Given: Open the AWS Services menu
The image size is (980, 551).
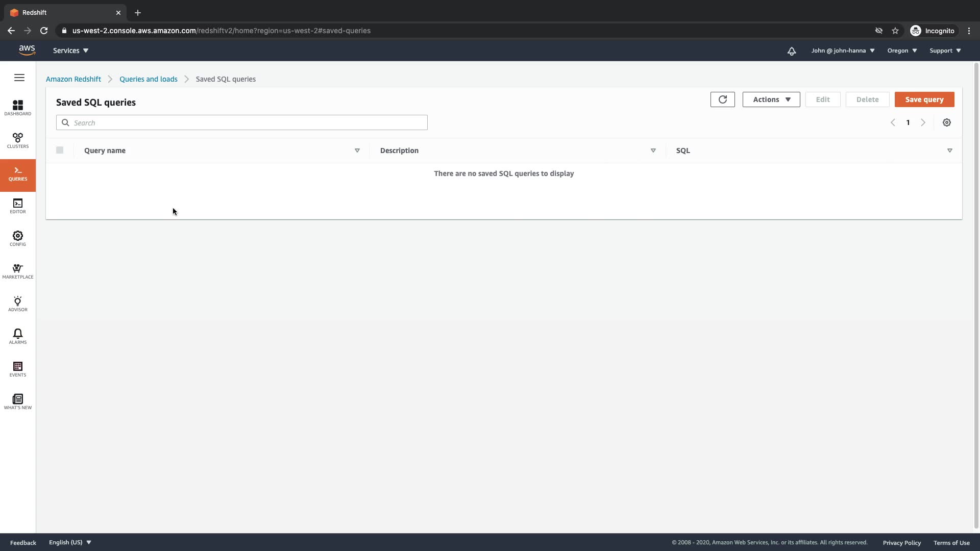Looking at the screenshot, I should 70,51.
